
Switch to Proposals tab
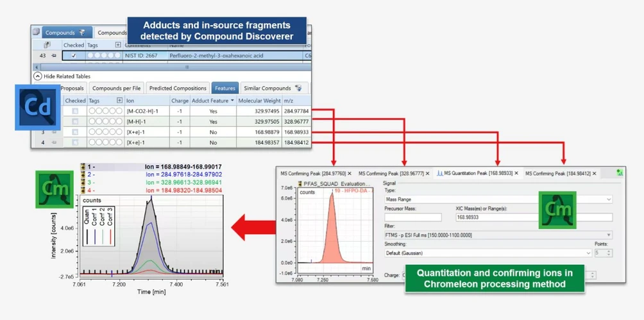tap(73, 88)
